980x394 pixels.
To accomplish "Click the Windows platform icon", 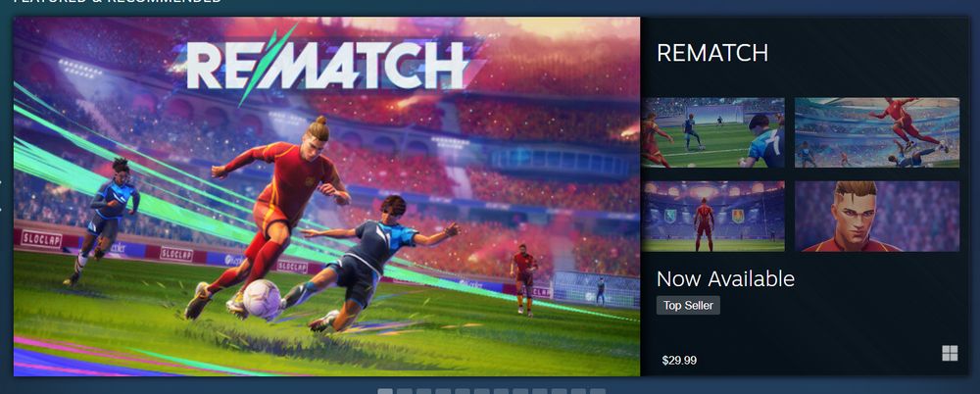I will point(950,354).
